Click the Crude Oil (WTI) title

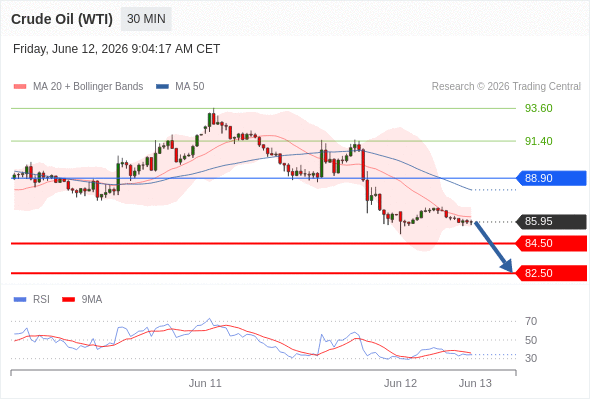pos(62,19)
